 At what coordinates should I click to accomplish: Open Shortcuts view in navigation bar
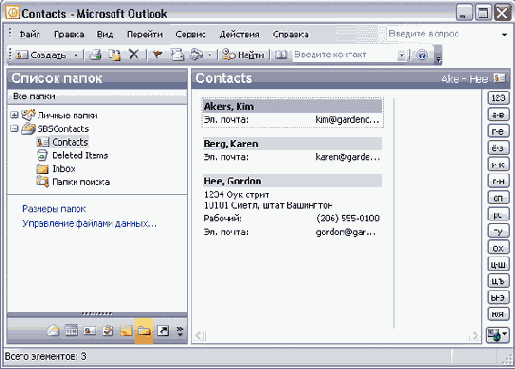(x=163, y=331)
